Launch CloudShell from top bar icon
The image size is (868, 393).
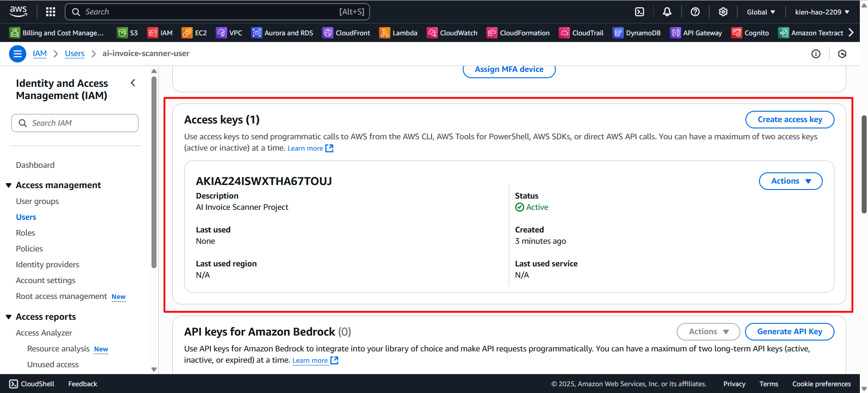click(640, 12)
